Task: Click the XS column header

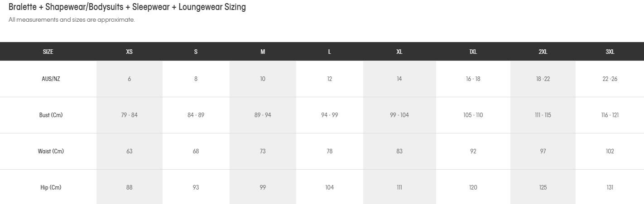Action: [129, 52]
